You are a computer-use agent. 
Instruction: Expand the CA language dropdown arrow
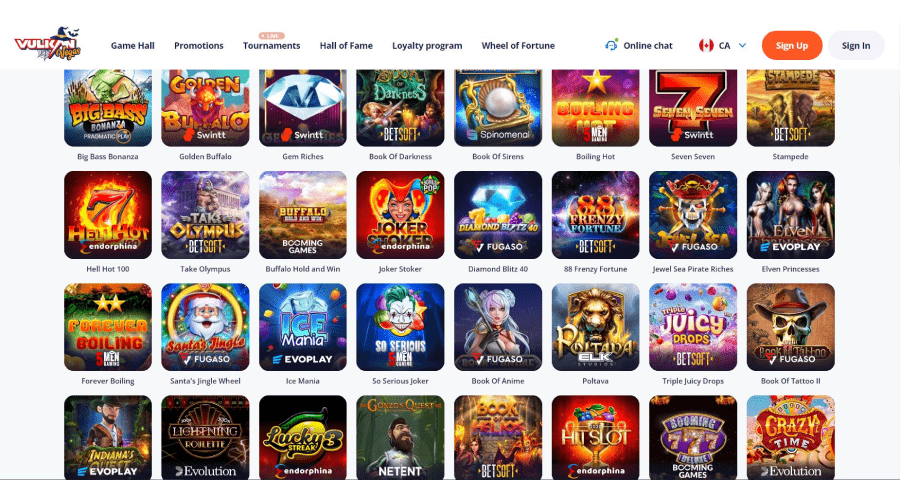pyautogui.click(x=742, y=45)
